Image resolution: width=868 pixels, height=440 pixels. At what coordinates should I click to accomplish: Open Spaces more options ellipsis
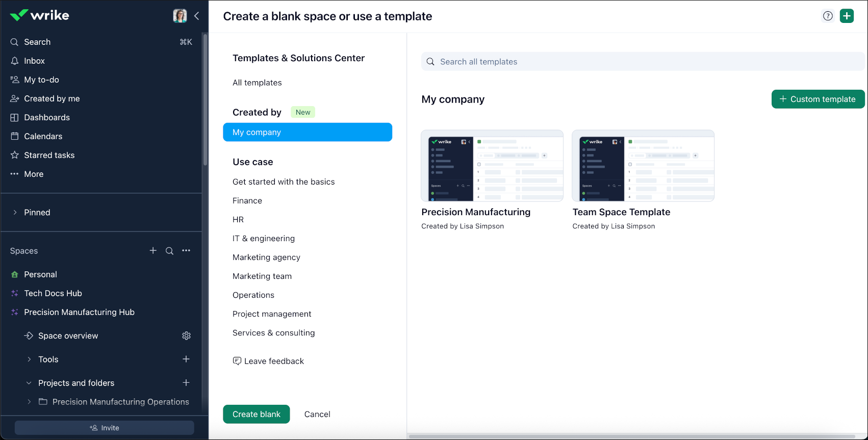pyautogui.click(x=186, y=250)
